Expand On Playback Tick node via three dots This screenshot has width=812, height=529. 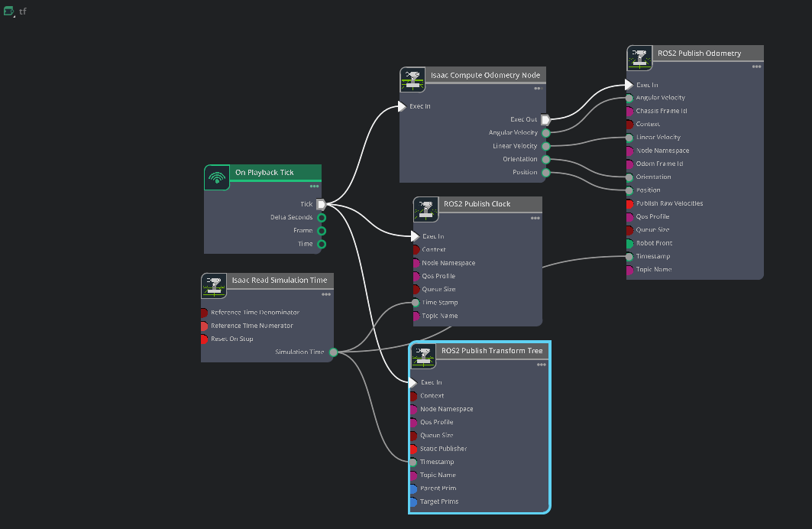coord(315,186)
